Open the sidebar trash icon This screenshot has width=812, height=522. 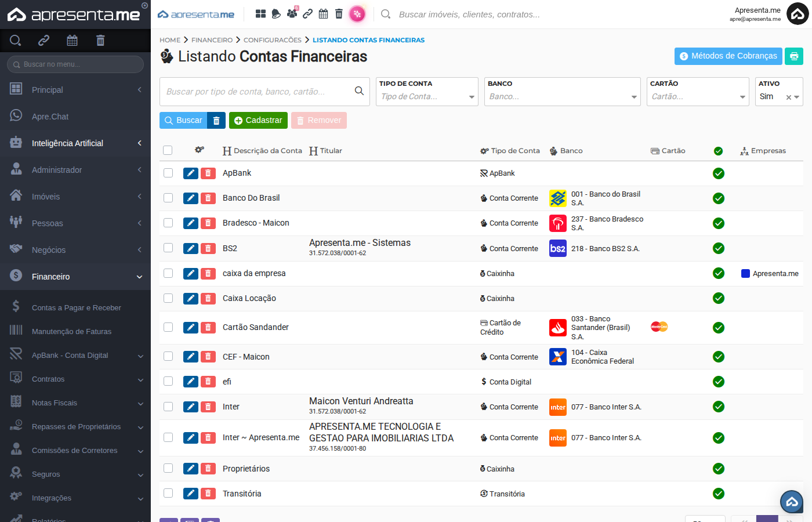(100, 40)
